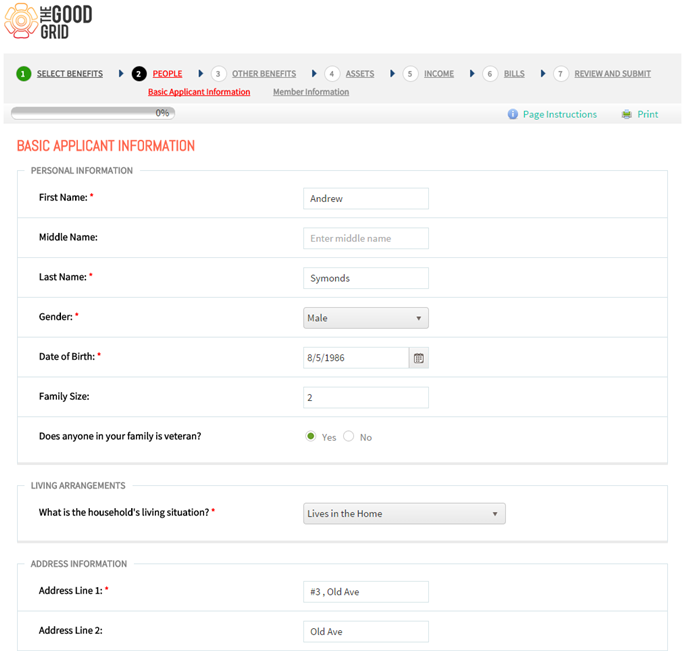Viewport: 683px width, 667px height.
Task: Click the Date of Birth field 8/5/1986
Action: [356, 358]
